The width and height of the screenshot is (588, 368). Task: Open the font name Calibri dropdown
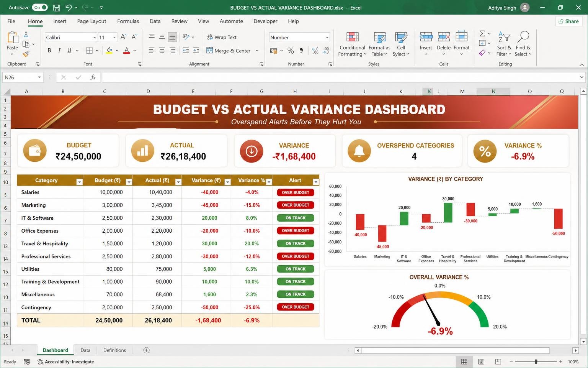[94, 37]
